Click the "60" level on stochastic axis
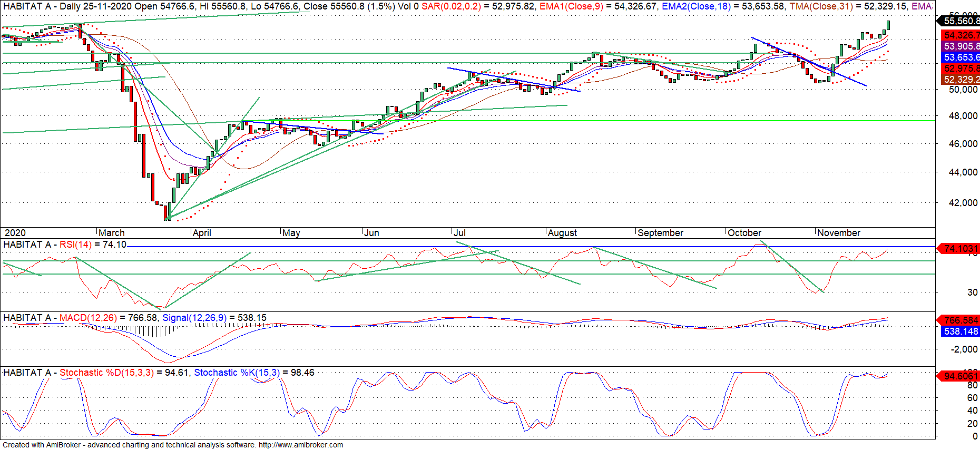Screen dimensions: 980x449 tap(973, 398)
